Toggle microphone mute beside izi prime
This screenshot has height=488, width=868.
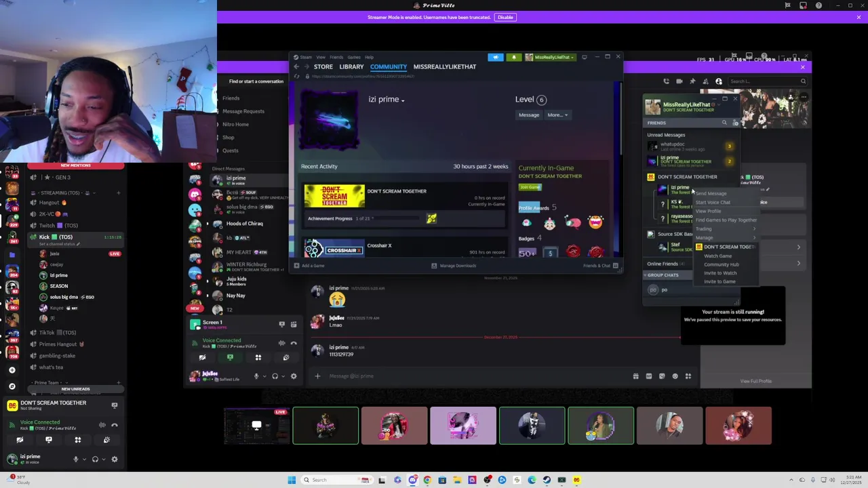[x=76, y=459]
